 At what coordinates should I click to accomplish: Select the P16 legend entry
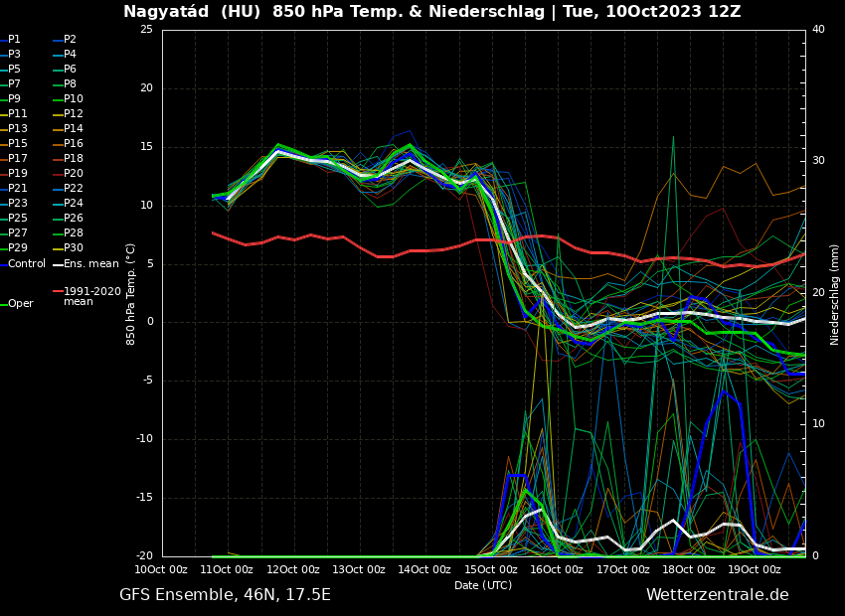[74, 144]
